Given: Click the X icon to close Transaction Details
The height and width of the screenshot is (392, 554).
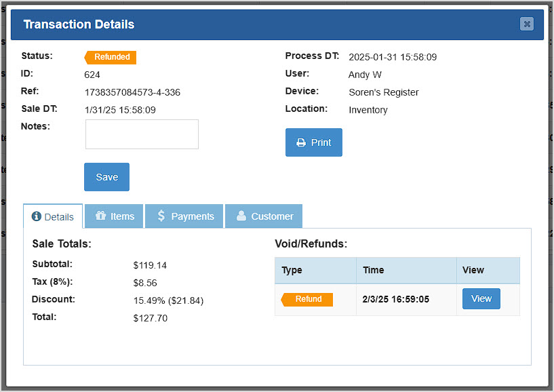Looking at the screenshot, I should click(x=527, y=24).
